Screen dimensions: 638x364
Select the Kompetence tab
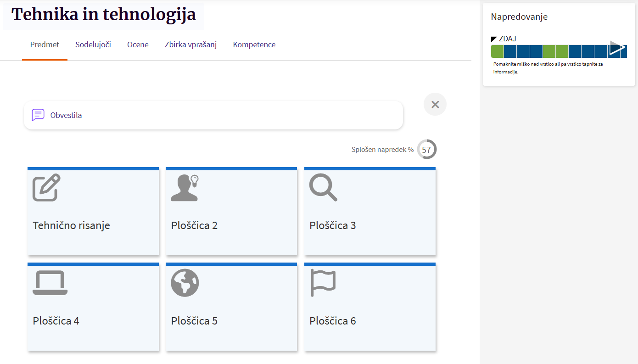[x=254, y=45]
